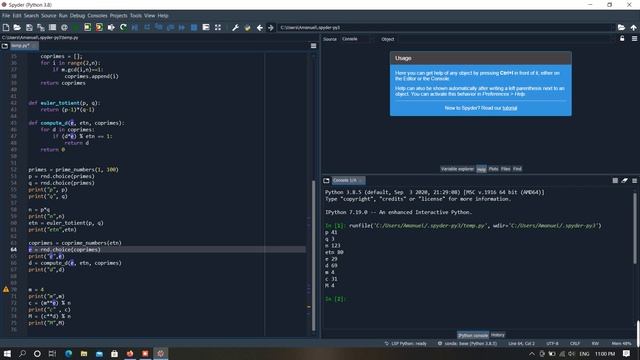This screenshot has height=360, width=640.
Task: Switch to the History tab
Action: (x=498, y=335)
